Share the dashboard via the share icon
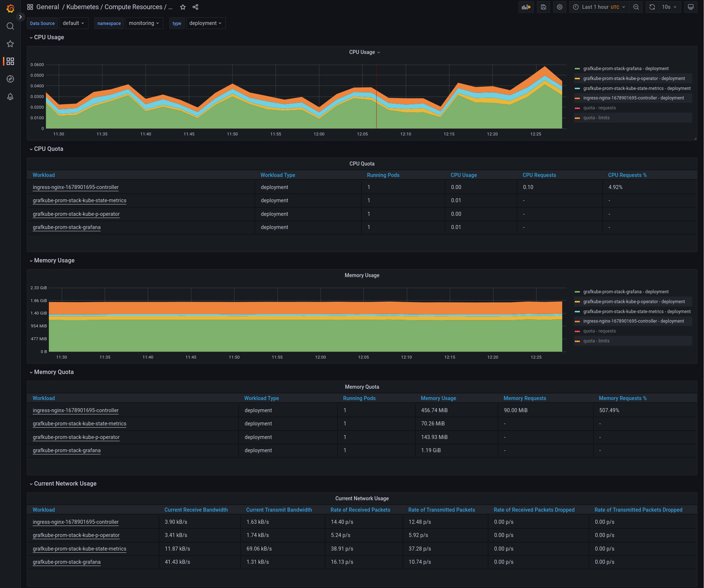This screenshot has height=588, width=704. (195, 7)
